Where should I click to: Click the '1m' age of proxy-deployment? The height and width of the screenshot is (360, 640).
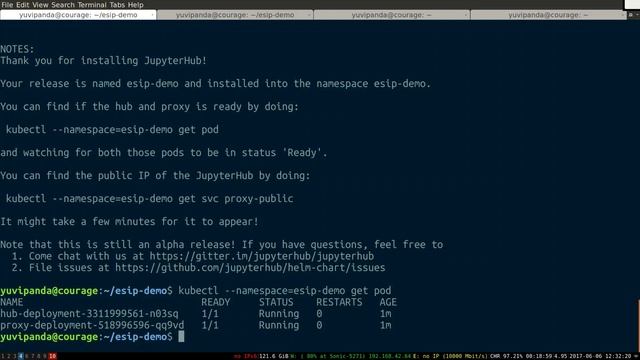[x=385, y=325]
